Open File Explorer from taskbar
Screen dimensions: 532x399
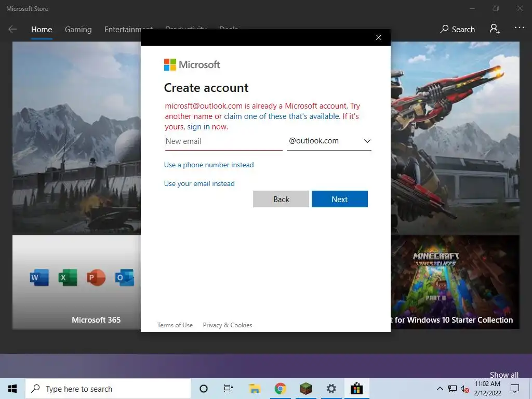point(255,389)
